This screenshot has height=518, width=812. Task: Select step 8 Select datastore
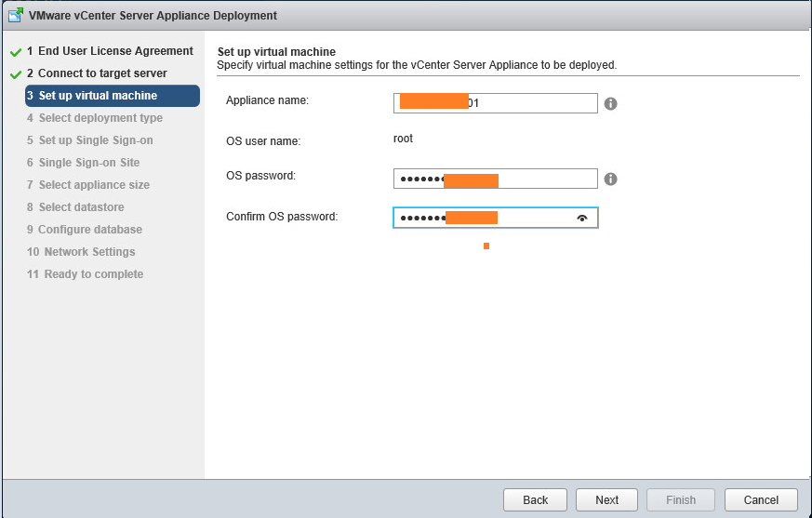point(75,207)
